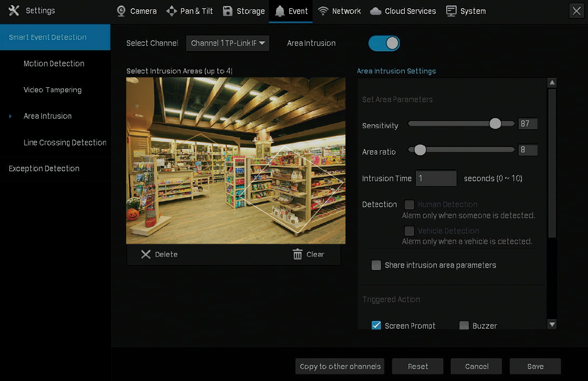Click the Cancel button
This screenshot has height=381, width=588.
(x=476, y=366)
